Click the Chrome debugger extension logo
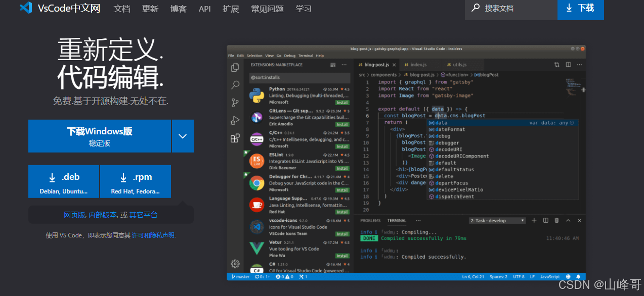 pos(257,183)
